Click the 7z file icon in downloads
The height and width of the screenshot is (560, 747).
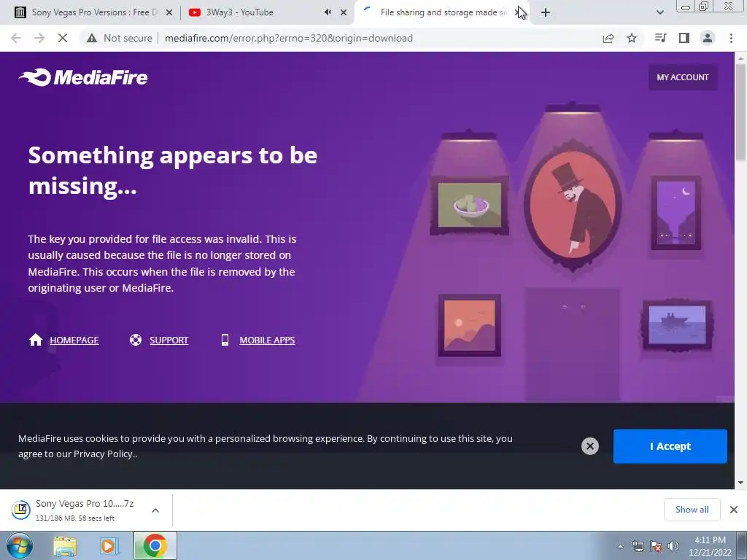coord(21,510)
